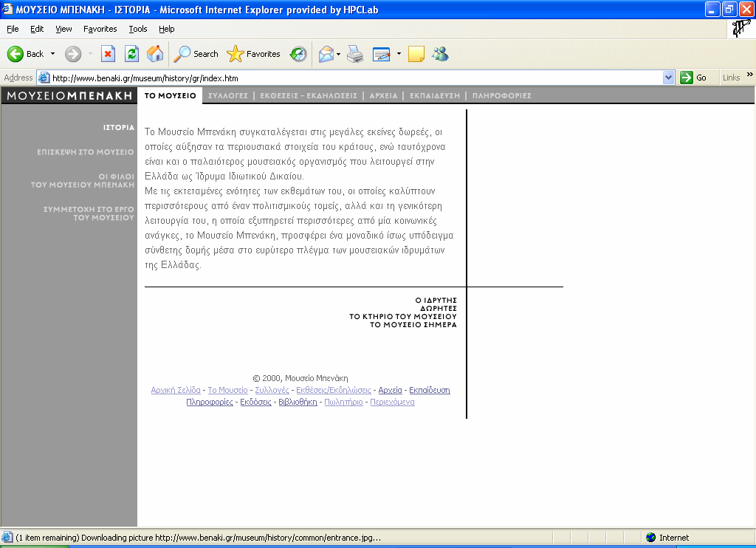Open ΙΣΤΟΡΙΑ in the sidebar

tap(119, 127)
